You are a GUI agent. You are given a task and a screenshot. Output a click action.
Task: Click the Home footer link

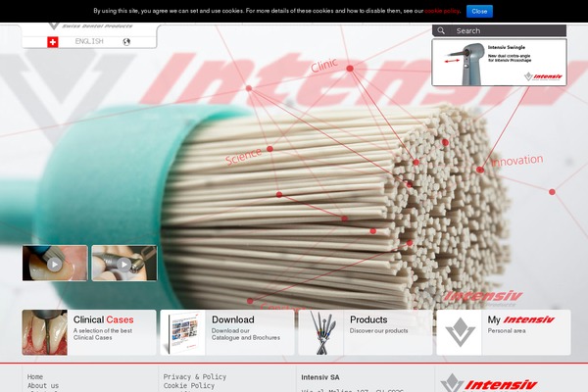[35, 377]
